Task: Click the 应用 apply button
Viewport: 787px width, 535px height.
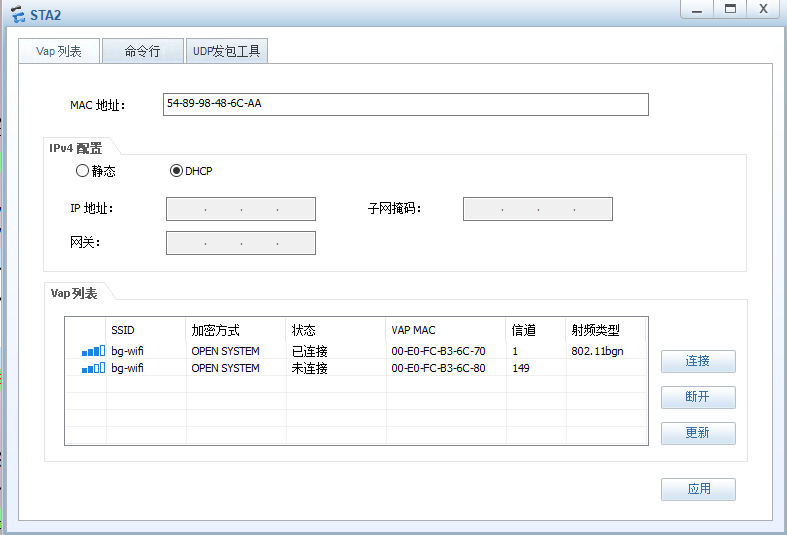Action: 698,489
